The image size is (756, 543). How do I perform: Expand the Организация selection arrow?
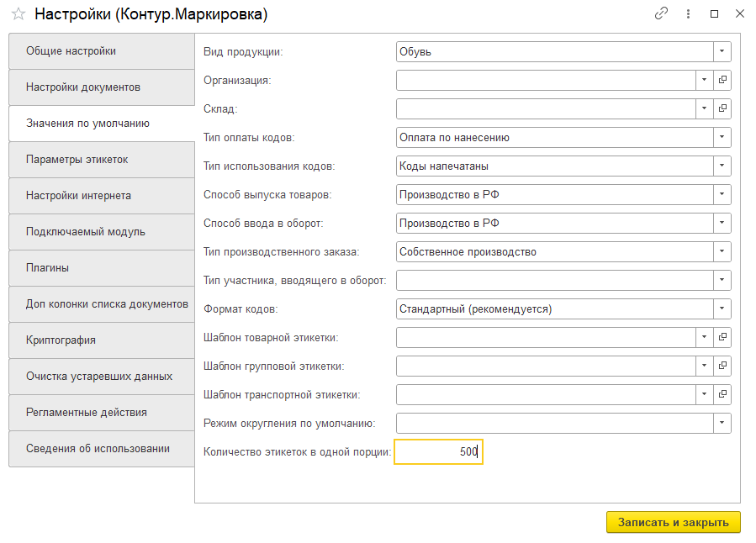tap(705, 80)
